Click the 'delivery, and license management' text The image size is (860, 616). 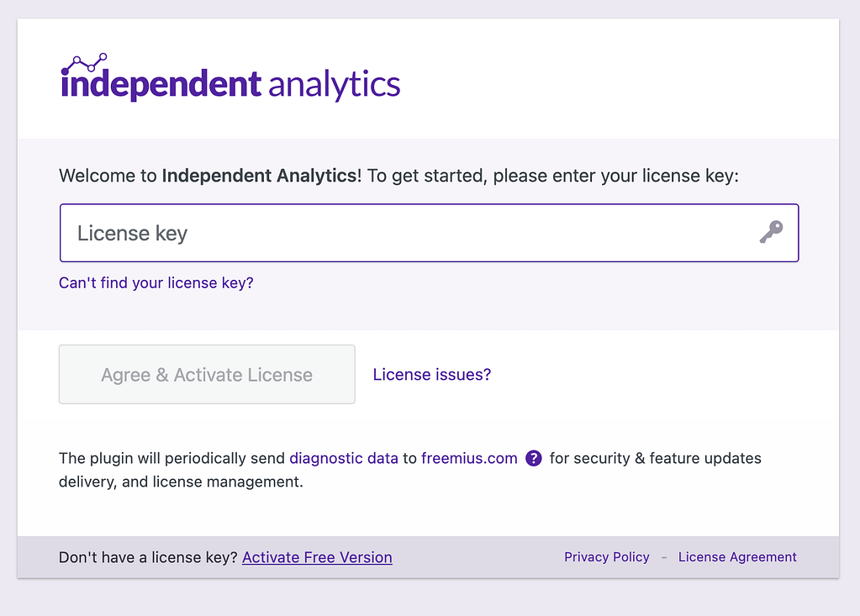[x=180, y=482]
